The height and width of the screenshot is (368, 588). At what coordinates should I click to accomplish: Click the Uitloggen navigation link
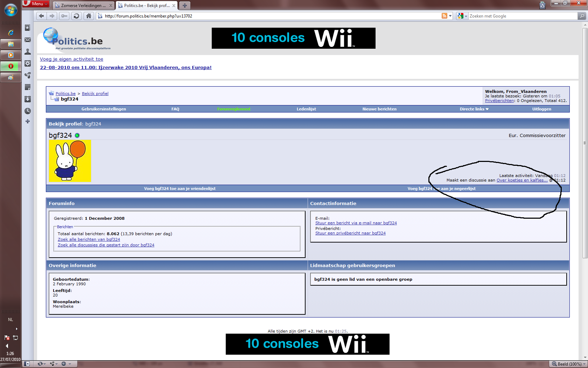click(541, 109)
